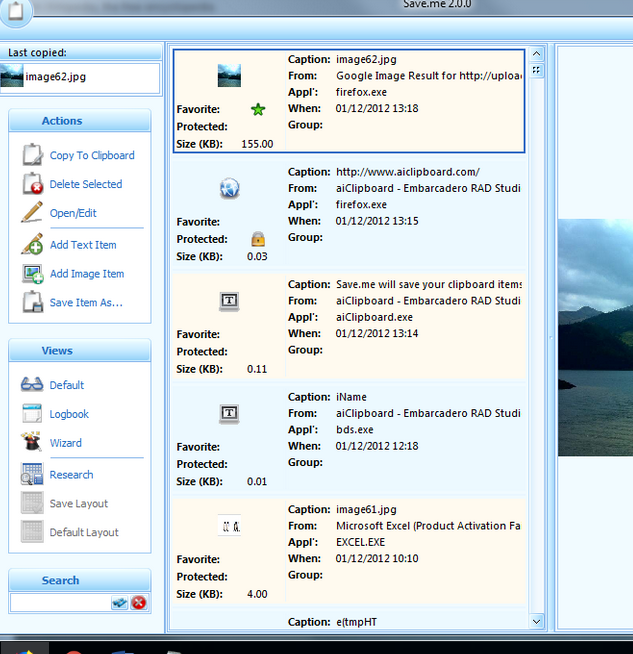Collapse the Views panel header
Viewport: 633px width, 654px height.
click(x=80, y=350)
